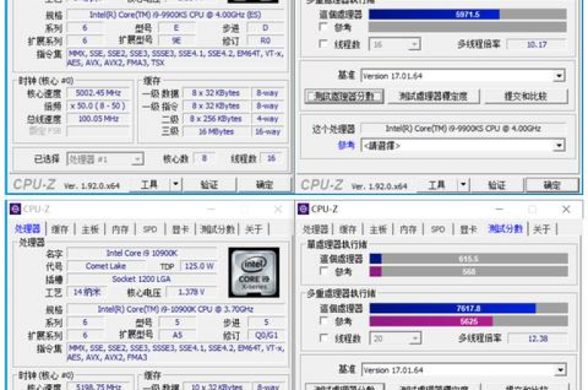Expand the 工具 arrow in the 9900KS processor window
Screen dimensions: 588x390
[x=175, y=184]
